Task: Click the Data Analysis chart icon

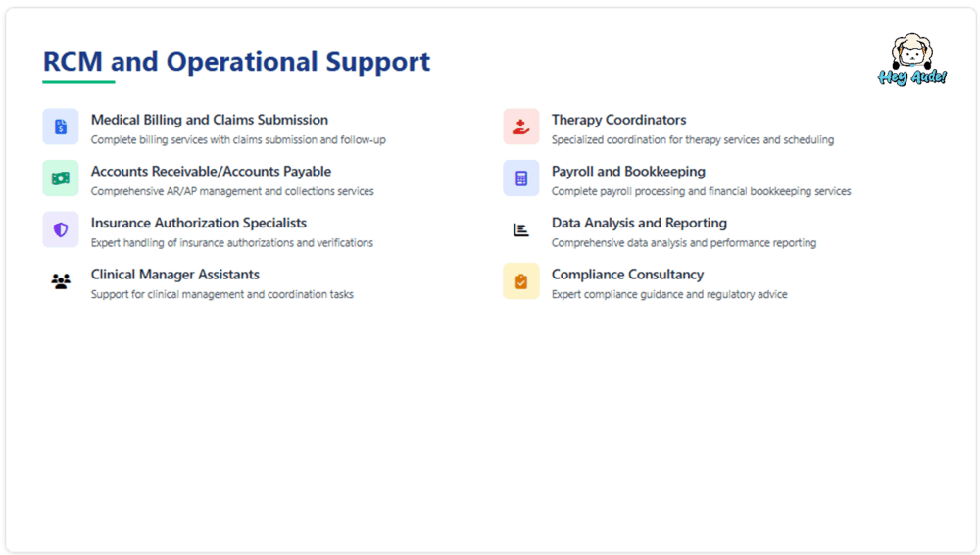Action: (x=521, y=230)
